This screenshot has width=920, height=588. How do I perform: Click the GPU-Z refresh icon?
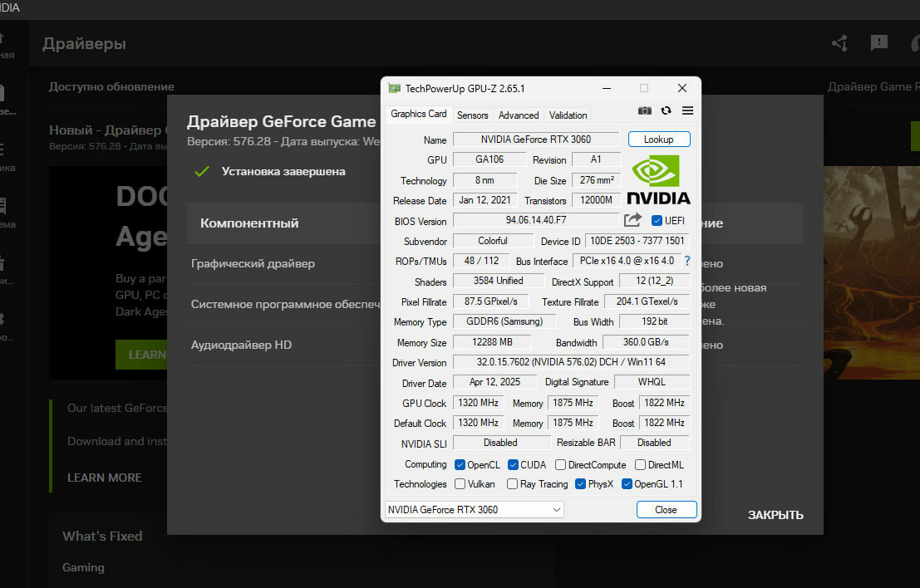pos(666,110)
